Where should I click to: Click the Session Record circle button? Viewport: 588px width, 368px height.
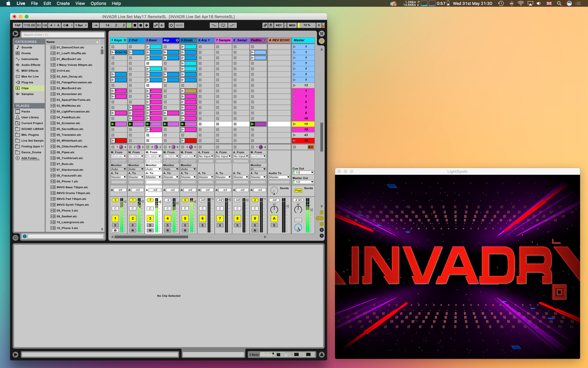pos(171,25)
